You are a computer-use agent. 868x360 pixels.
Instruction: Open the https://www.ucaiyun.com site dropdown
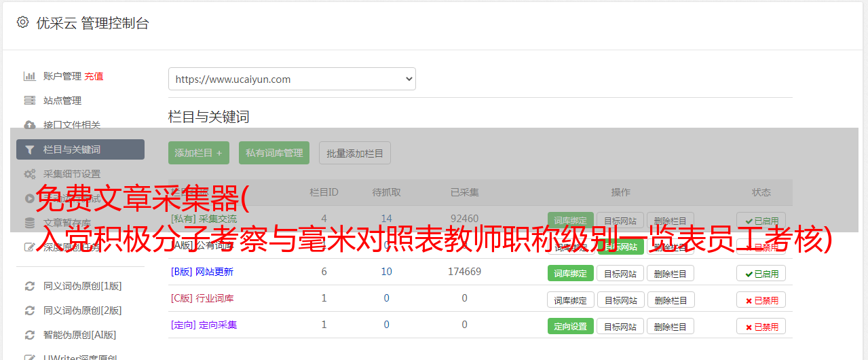[x=292, y=79]
